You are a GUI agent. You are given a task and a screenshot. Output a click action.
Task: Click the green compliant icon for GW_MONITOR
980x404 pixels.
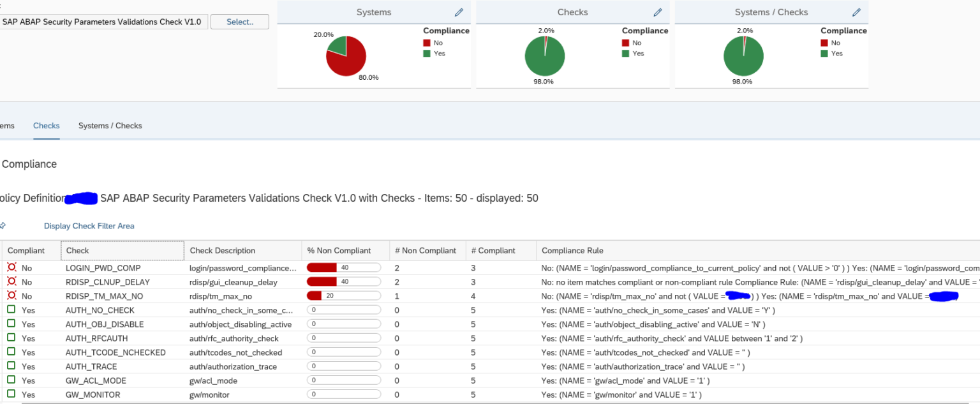[x=11, y=394]
